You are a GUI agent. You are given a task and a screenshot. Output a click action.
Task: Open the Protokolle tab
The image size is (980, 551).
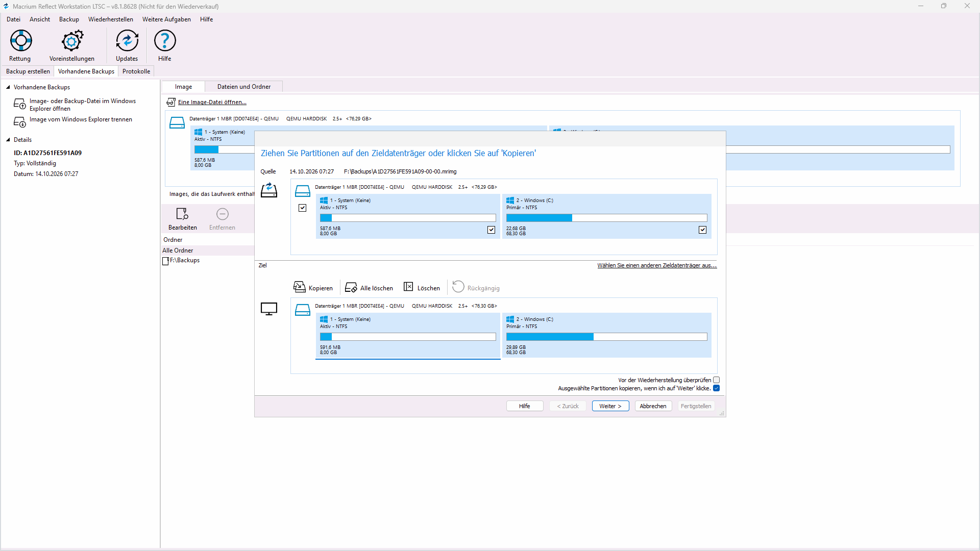click(x=136, y=71)
